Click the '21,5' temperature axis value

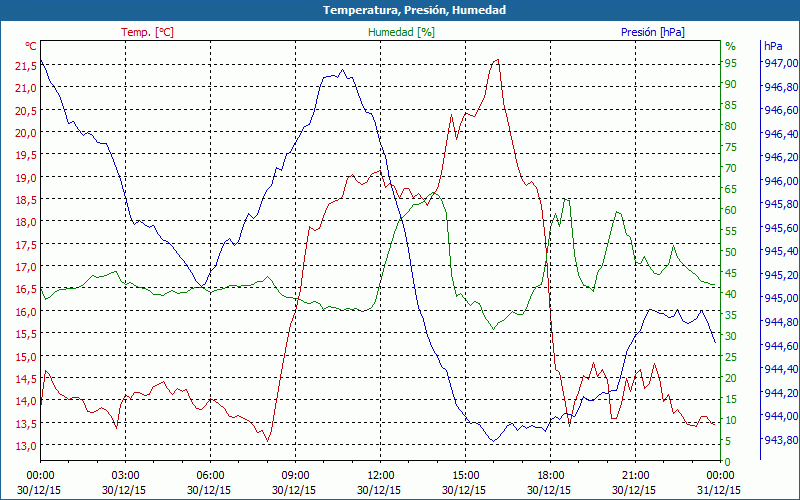pyautogui.click(x=26, y=65)
